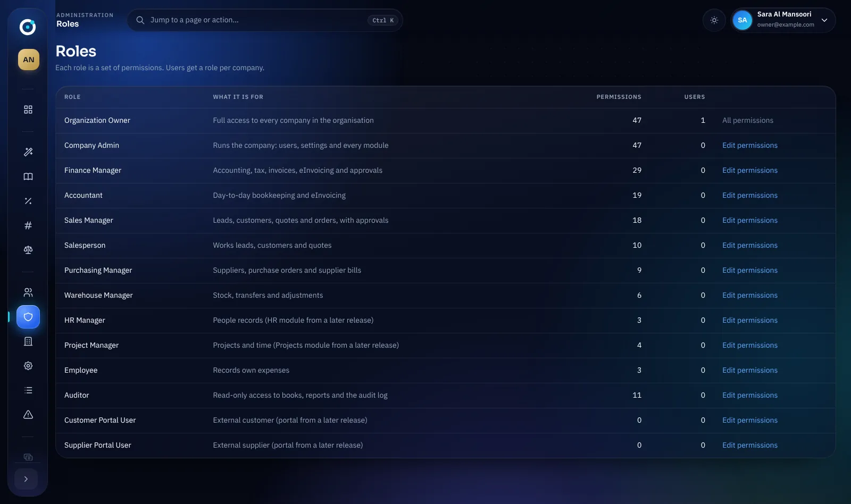The width and height of the screenshot is (851, 504).
Task: Expand the sidebar with the chevron button
Action: pos(26,479)
